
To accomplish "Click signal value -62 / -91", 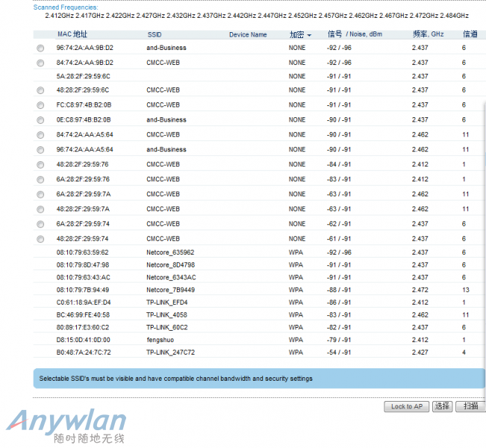I will coord(338,224).
